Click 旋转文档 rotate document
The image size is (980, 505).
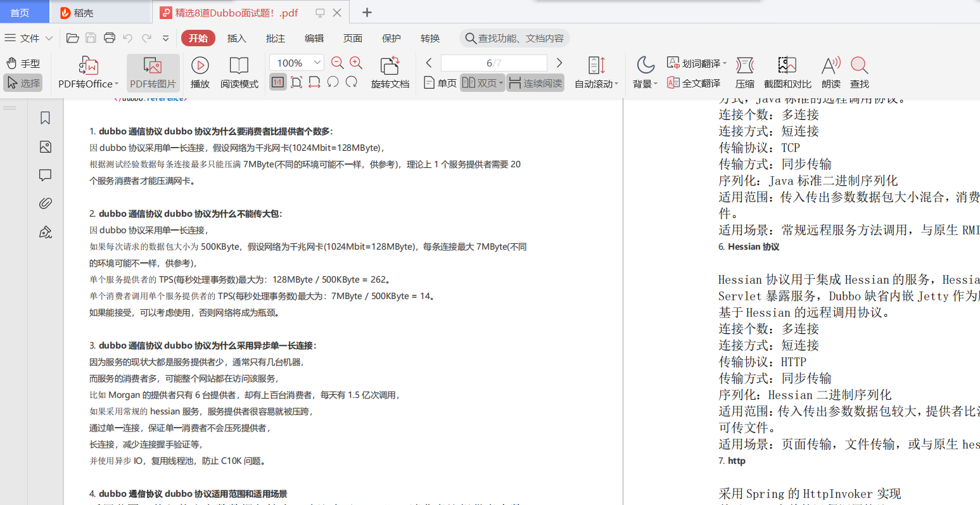pyautogui.click(x=390, y=72)
